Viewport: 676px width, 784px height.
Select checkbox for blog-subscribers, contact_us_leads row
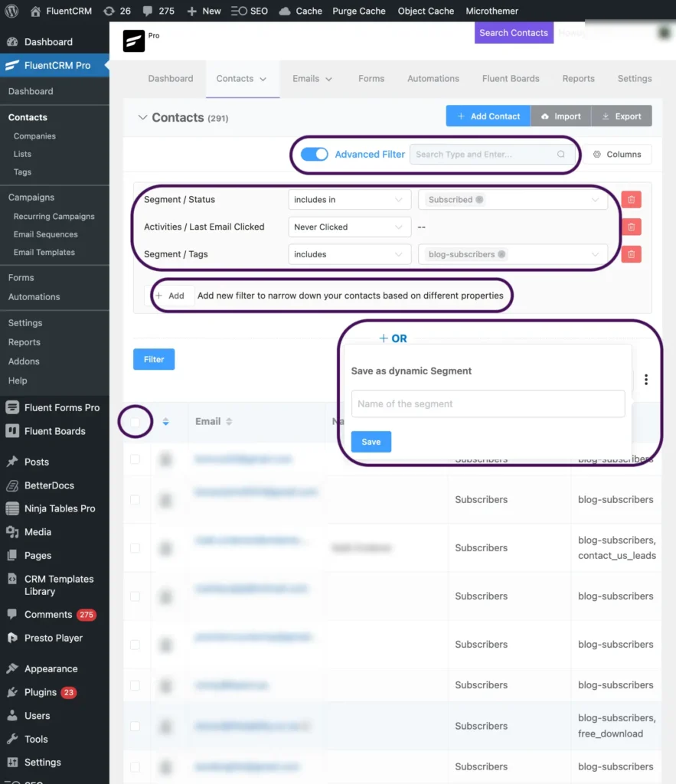(x=135, y=548)
